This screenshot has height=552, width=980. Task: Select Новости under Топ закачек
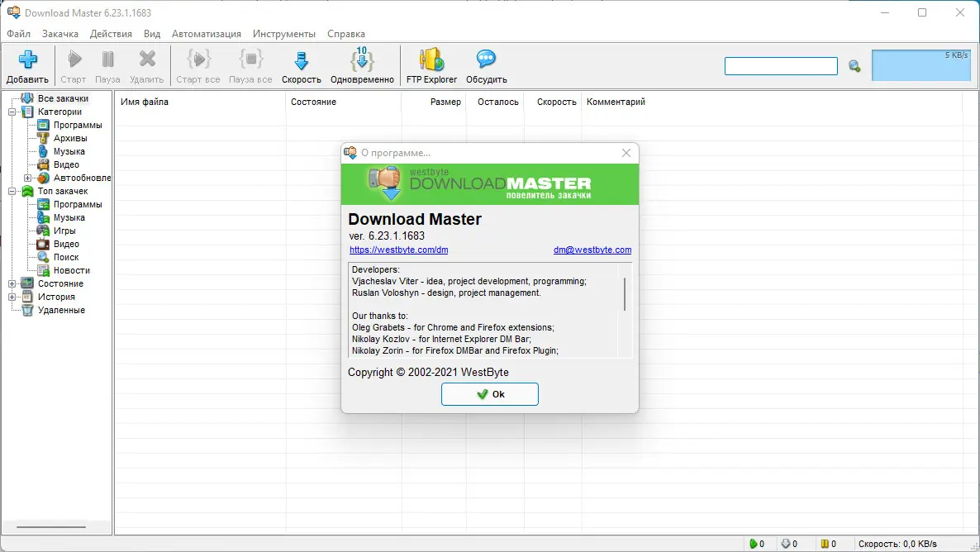click(x=71, y=270)
